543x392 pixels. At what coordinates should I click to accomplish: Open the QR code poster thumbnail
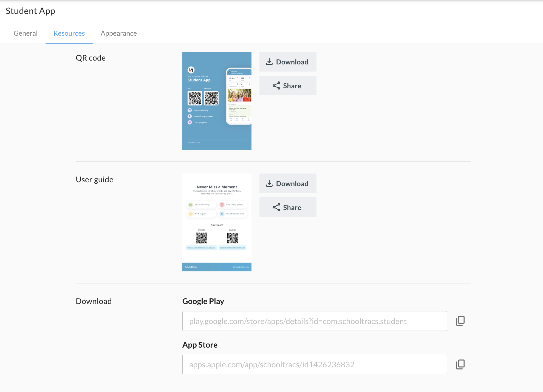point(217,101)
